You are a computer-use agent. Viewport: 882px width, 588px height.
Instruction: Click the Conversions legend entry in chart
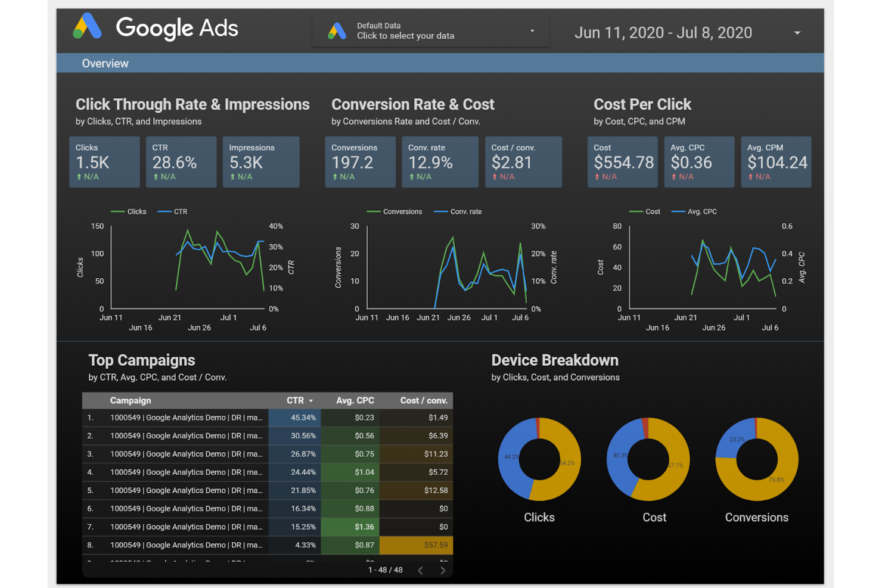coord(395,211)
